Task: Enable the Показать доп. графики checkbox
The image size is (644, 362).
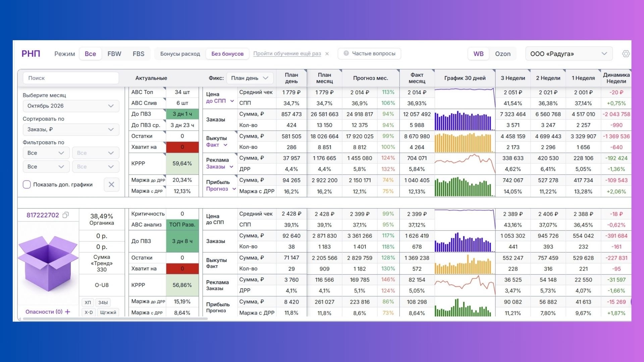Action: pyautogui.click(x=27, y=184)
